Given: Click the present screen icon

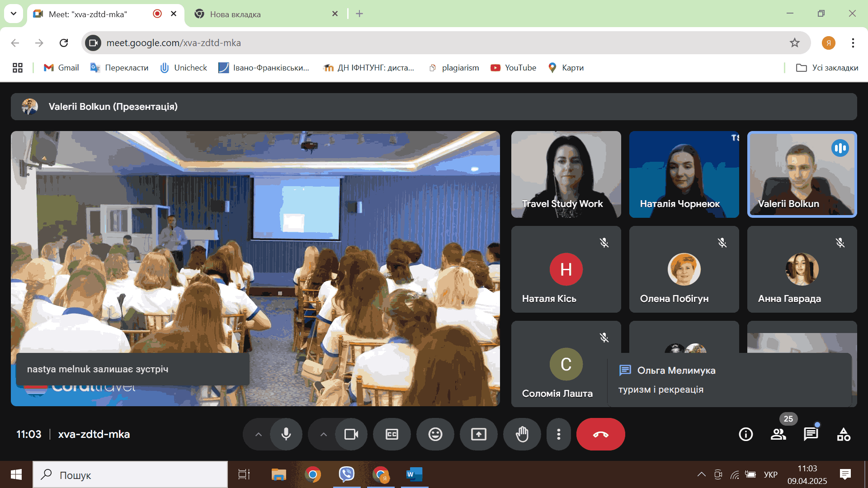Looking at the screenshot, I should click(x=478, y=434).
